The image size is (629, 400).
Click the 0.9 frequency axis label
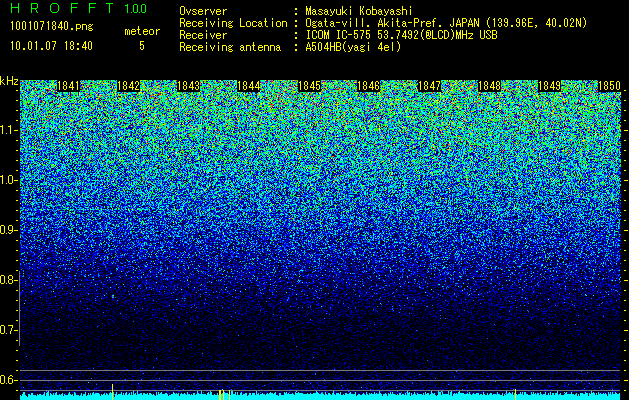tap(9, 230)
